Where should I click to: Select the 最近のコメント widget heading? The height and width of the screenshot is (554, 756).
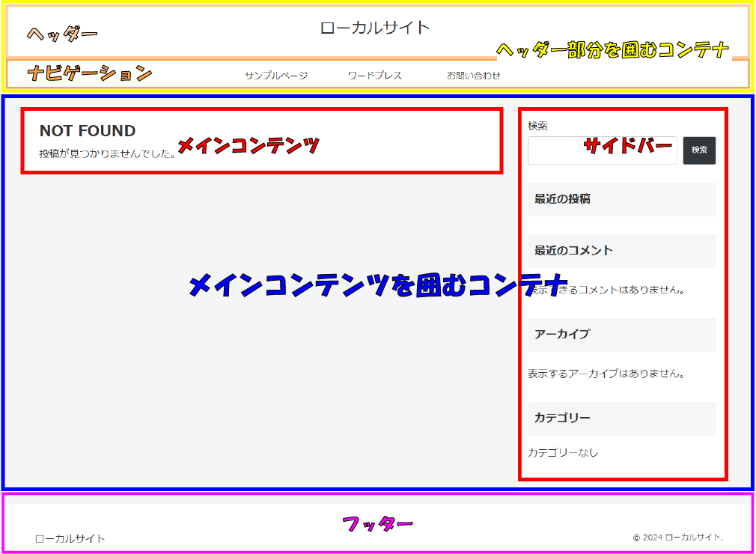573,251
